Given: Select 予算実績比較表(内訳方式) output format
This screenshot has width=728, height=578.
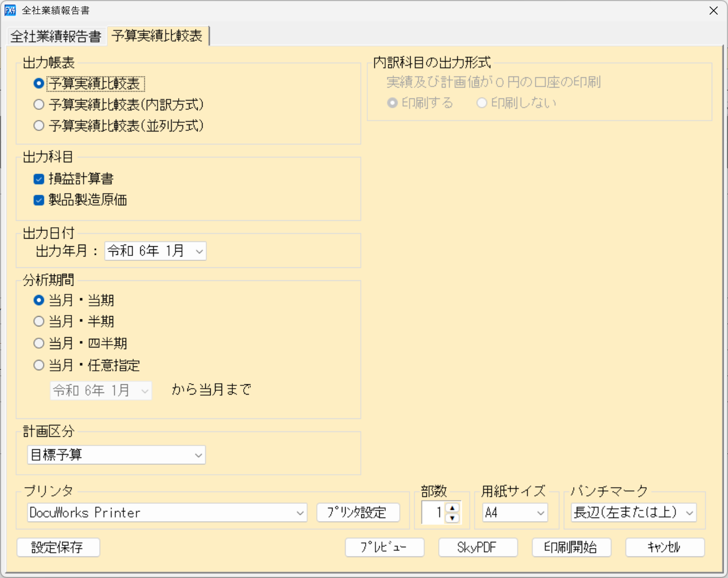Looking at the screenshot, I should 38,104.
